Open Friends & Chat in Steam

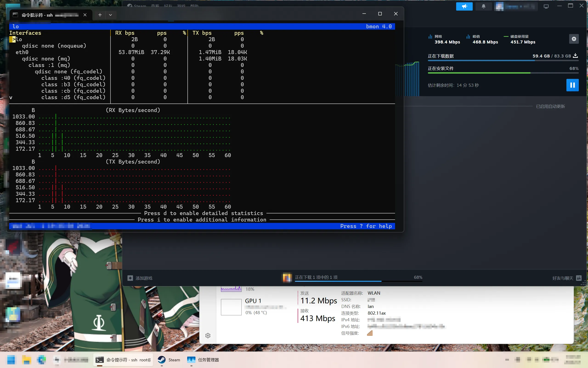(567, 278)
